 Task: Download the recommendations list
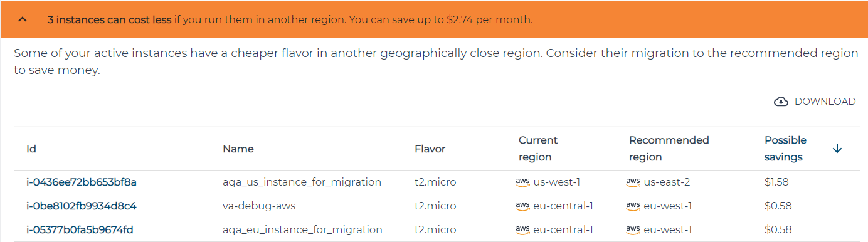815,102
